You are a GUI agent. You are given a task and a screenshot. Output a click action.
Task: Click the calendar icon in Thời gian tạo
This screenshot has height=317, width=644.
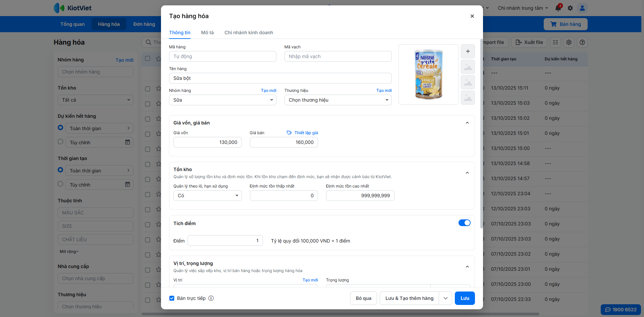pos(127,184)
